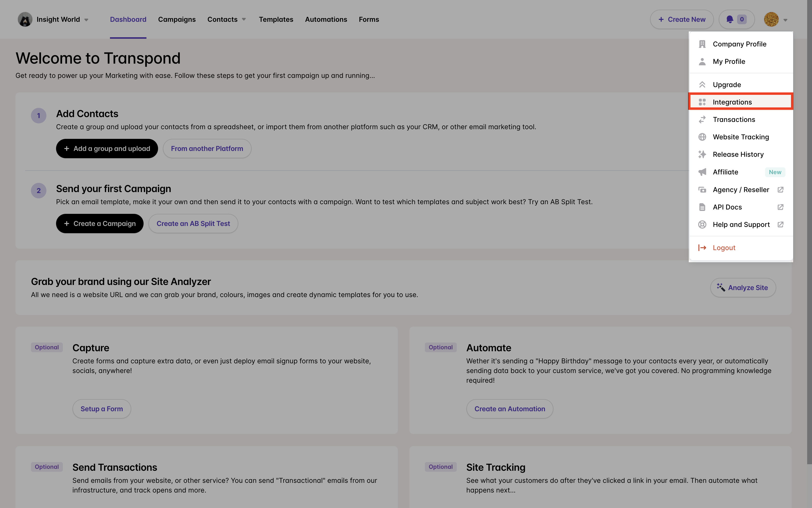Open Website Tracking menu entry
The height and width of the screenshot is (508, 812).
(x=741, y=137)
